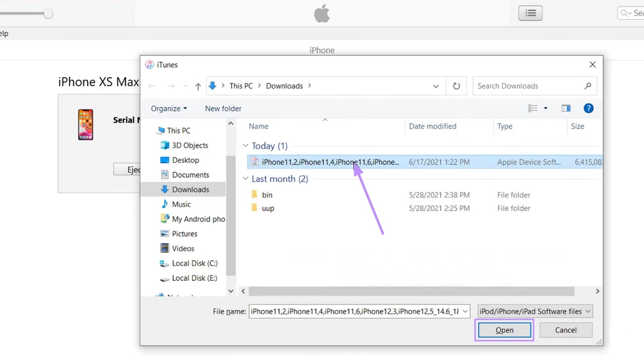Image resolution: width=644 pixels, height=359 pixels.
Task: Click the File name input field
Action: [354, 311]
